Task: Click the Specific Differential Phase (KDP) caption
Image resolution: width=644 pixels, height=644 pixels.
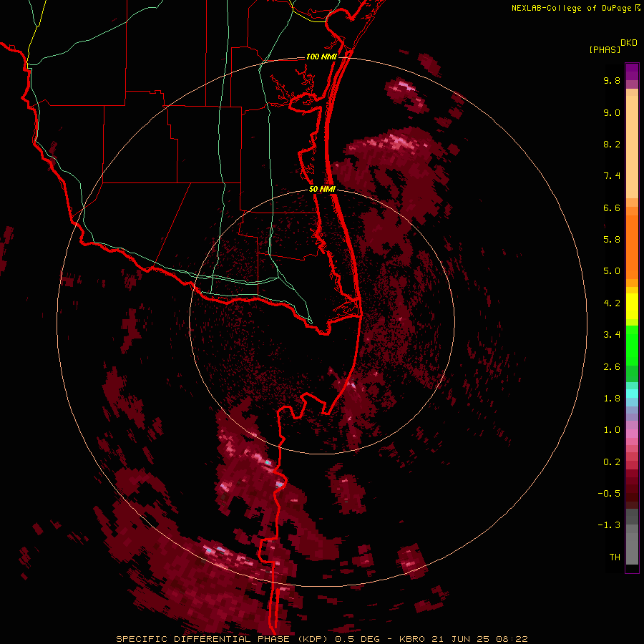Action: [223, 639]
